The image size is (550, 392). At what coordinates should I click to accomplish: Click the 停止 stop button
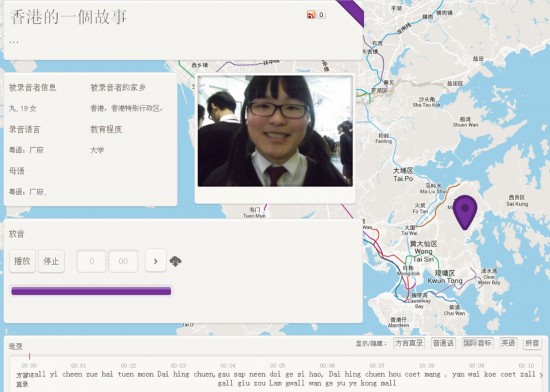click(x=51, y=261)
